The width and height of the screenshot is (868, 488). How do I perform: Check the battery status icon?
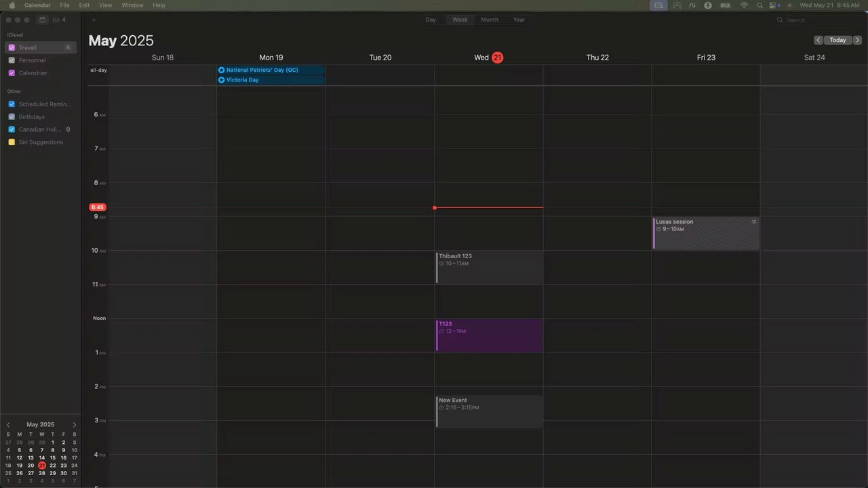(x=725, y=5)
